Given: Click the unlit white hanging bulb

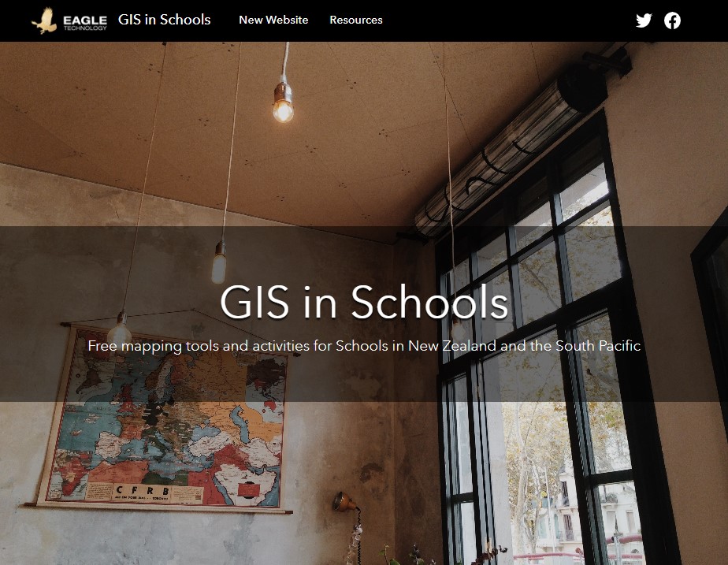Looking at the screenshot, I should (219, 263).
